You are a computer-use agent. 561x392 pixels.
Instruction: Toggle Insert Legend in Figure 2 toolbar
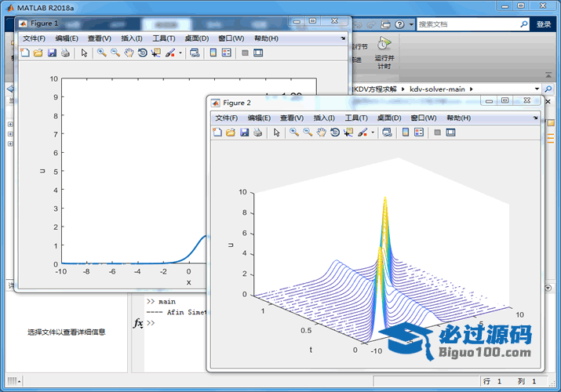click(419, 132)
